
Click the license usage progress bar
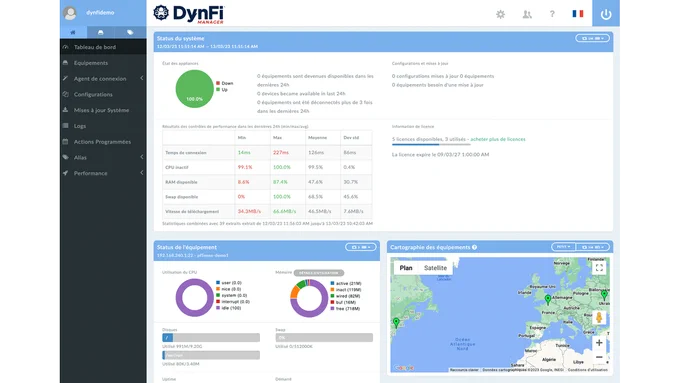click(x=431, y=144)
